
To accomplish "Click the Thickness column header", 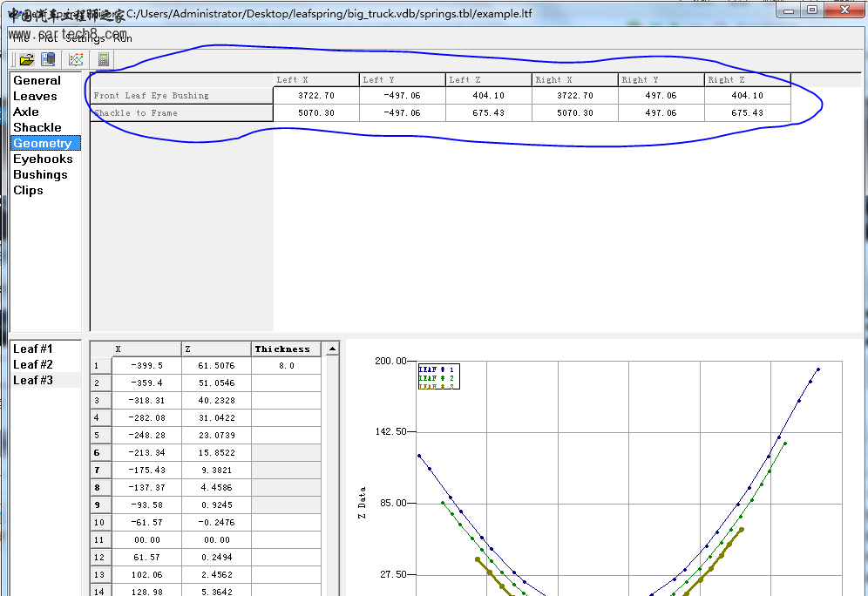I will tap(286, 349).
